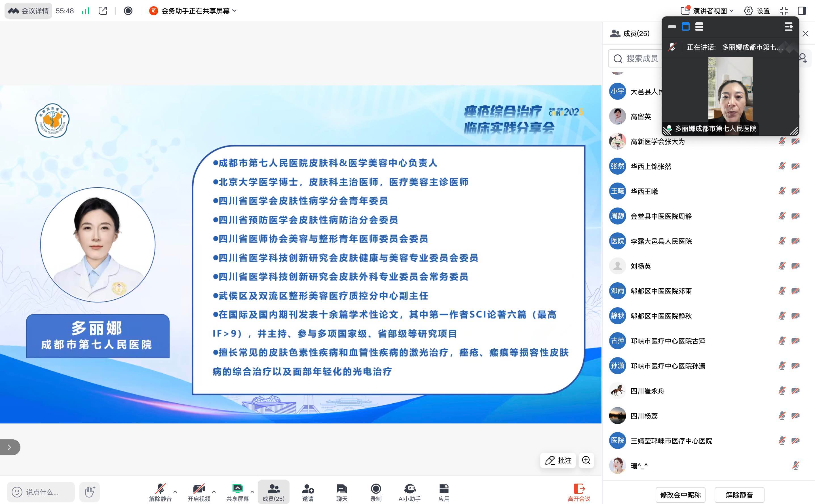Expand the arrow next to 共享屏幕
Screen dimensions: 815x504
pos(252,492)
